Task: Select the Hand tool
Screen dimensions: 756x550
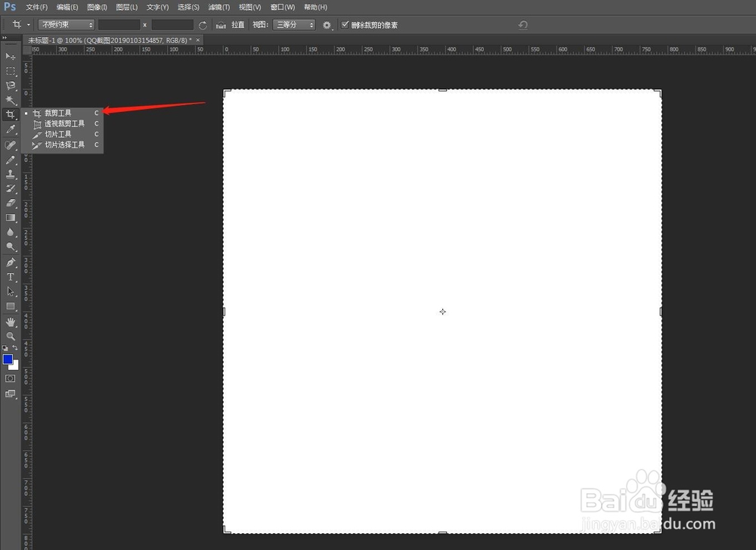Action: pyautogui.click(x=11, y=321)
